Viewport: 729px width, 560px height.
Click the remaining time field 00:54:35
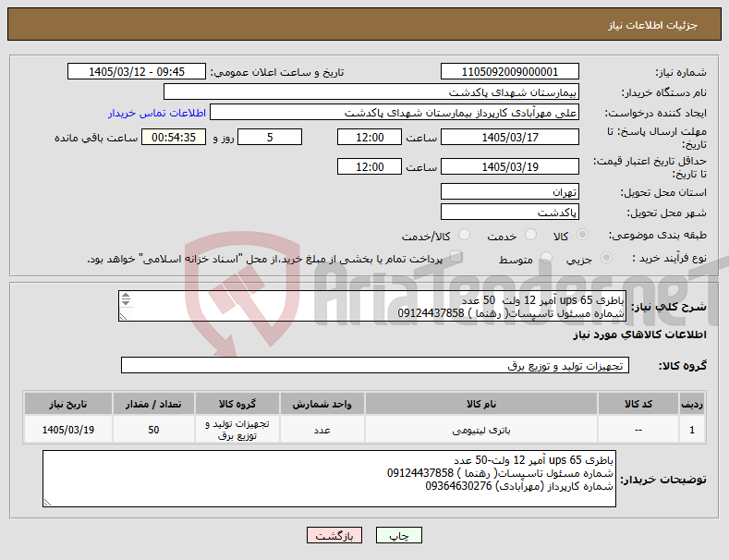[174, 137]
